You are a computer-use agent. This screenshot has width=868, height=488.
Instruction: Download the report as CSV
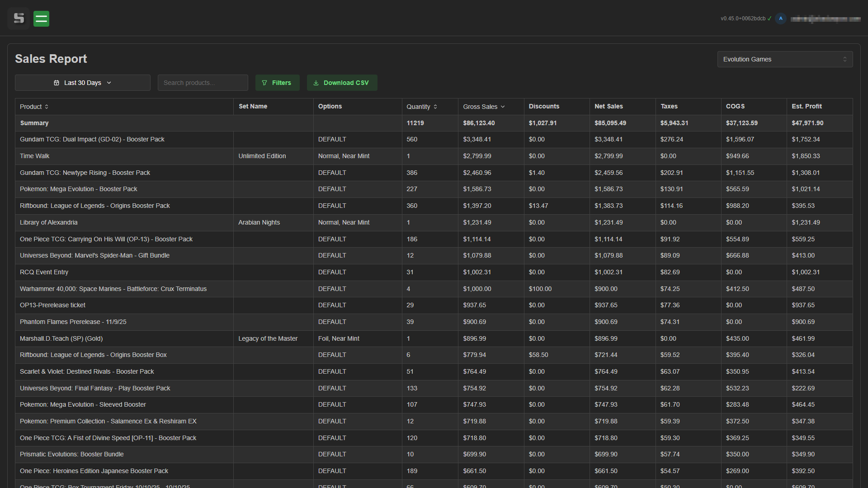[342, 83]
